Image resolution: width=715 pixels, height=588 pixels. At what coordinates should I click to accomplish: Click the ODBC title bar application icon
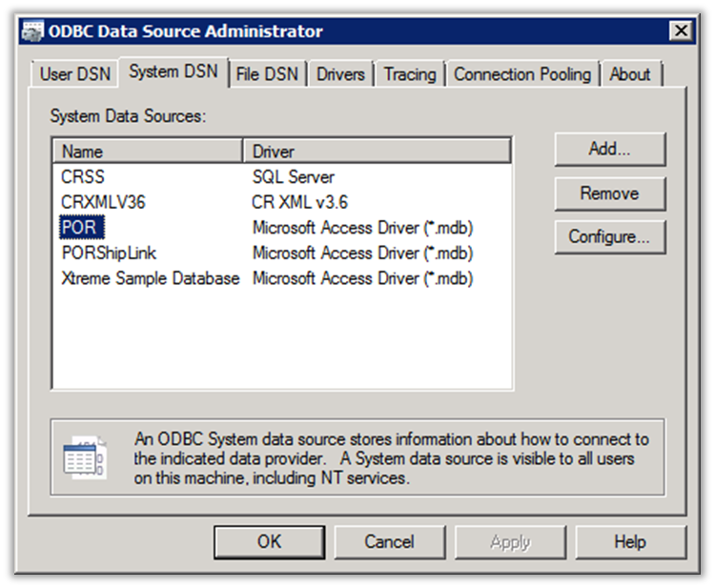pyautogui.click(x=33, y=31)
